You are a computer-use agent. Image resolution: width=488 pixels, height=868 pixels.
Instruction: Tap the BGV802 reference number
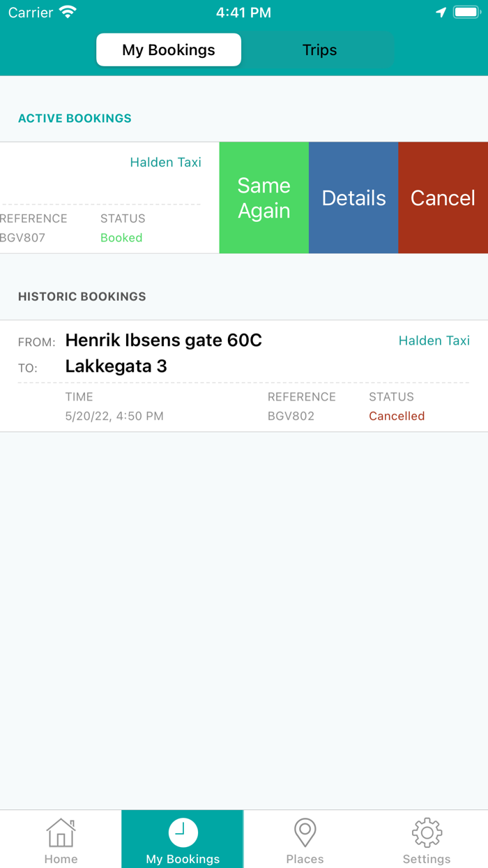(x=291, y=416)
